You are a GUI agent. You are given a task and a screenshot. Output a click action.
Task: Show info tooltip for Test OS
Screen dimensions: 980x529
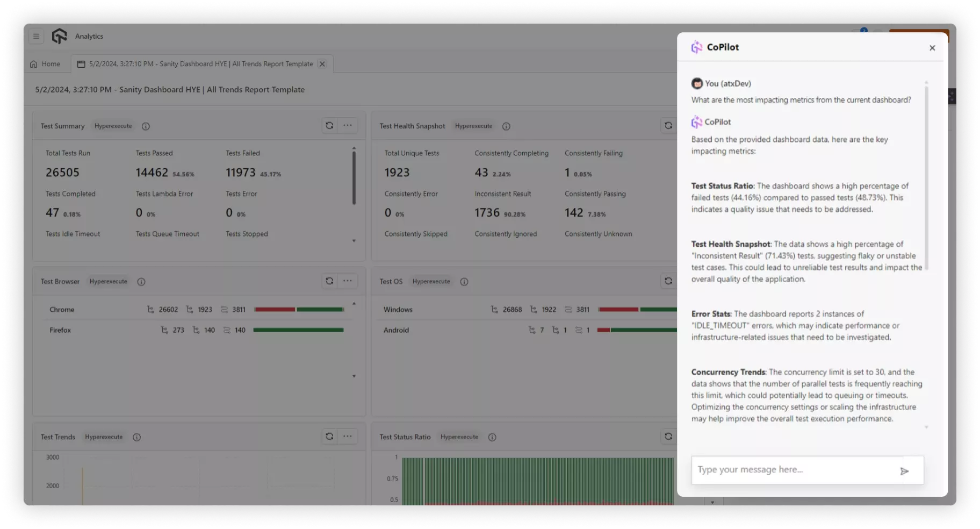point(464,282)
